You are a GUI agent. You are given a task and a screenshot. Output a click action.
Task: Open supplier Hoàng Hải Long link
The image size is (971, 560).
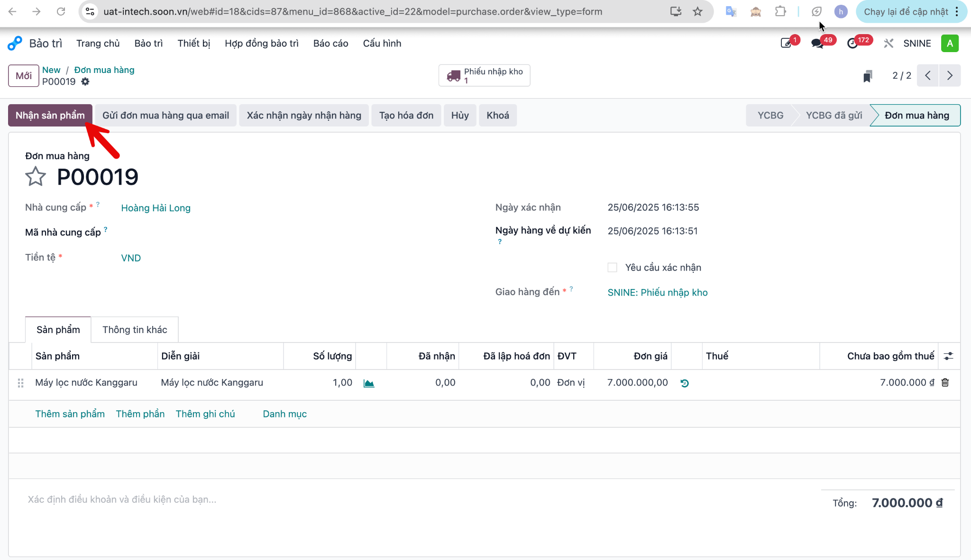tap(156, 208)
